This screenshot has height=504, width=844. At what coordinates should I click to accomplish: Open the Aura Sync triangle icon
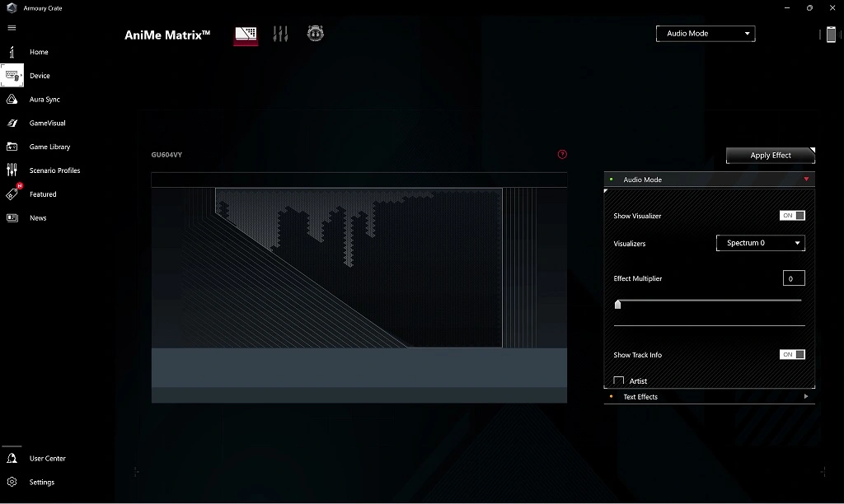click(12, 99)
